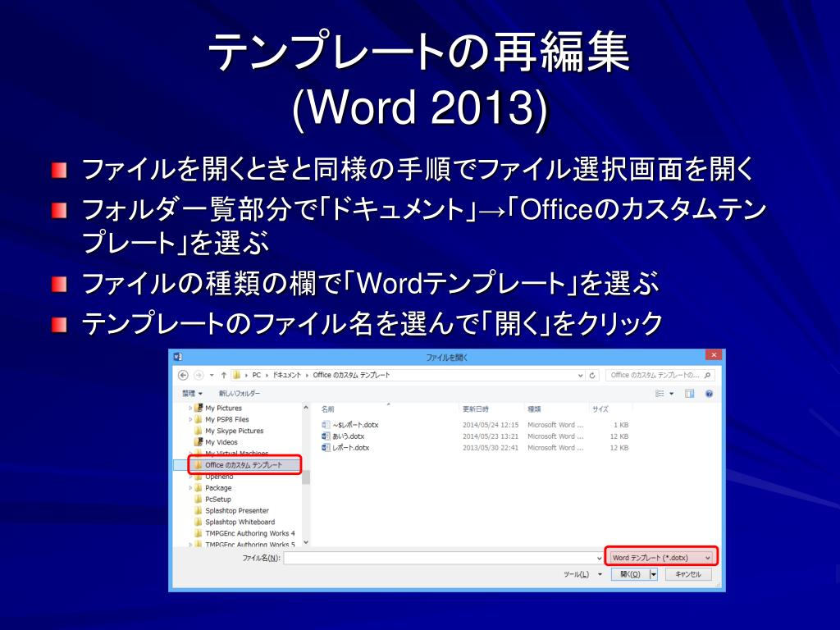Open the recent locations arrow beside Forward
This screenshot has width=840, height=630.
(x=212, y=376)
